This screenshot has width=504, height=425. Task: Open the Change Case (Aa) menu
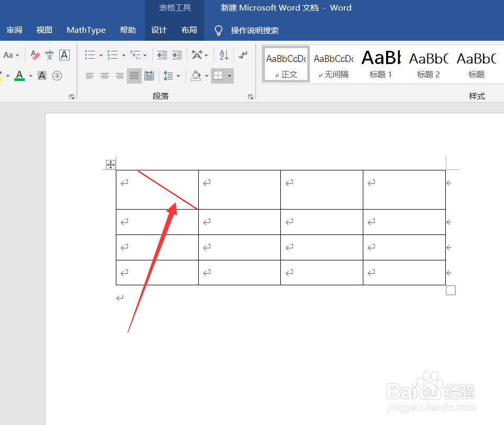(x=11, y=55)
